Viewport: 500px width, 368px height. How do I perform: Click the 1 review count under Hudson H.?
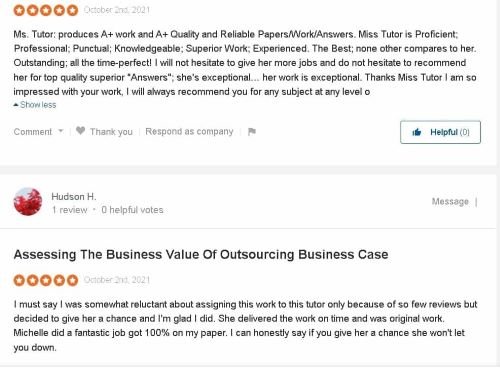[x=70, y=210]
